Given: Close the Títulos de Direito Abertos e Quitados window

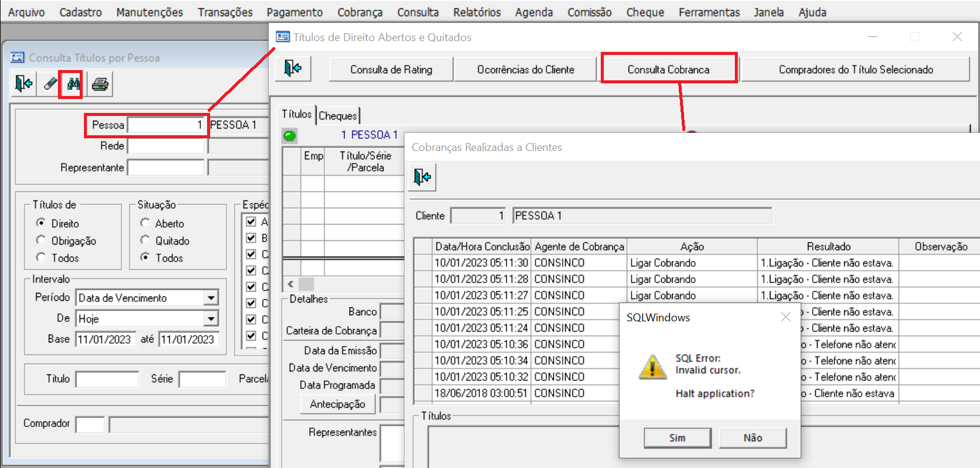Looking at the screenshot, I should 957,37.
